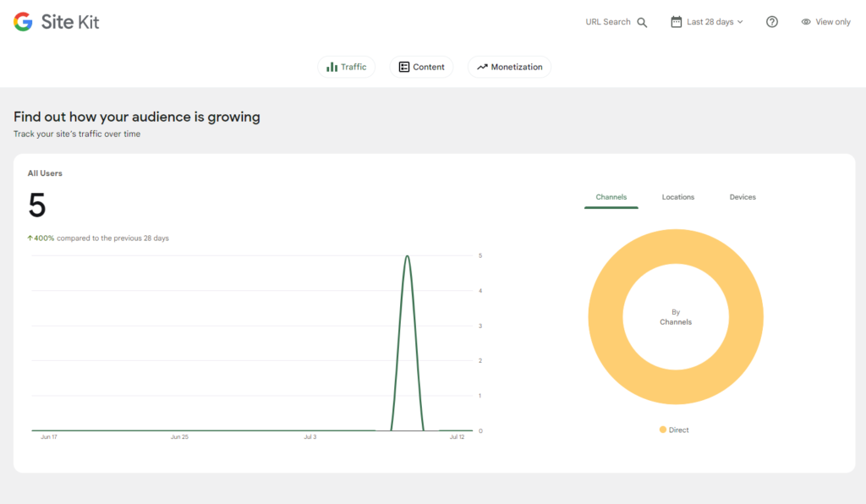Screen dimensions: 866x504
Task: Click the Jun 17 axis label
Action: [x=48, y=436]
